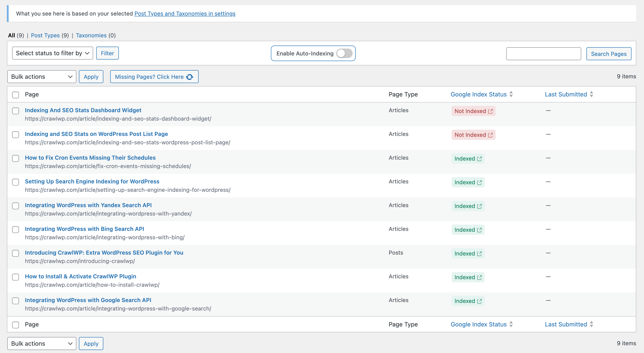Viewport: 644px width, 353px height.
Task: Click Missing Pages? Click Here button
Action: pos(154,77)
